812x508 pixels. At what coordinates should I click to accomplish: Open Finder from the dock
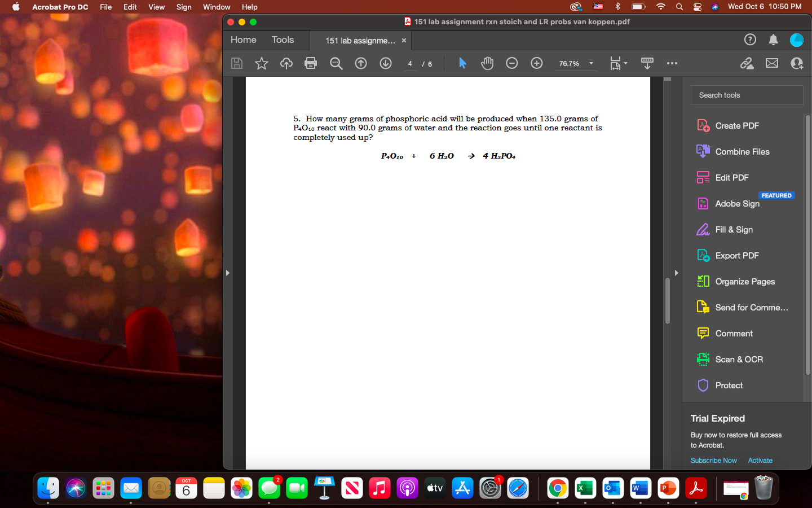pyautogui.click(x=48, y=488)
